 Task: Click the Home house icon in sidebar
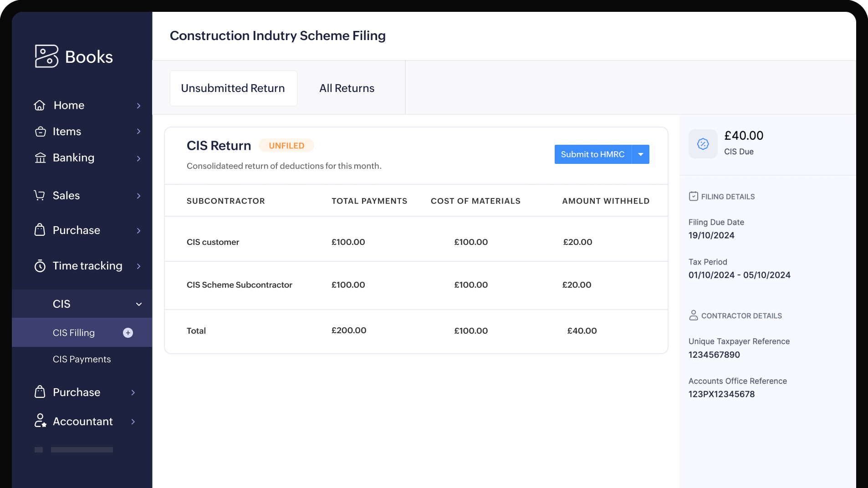(x=40, y=106)
